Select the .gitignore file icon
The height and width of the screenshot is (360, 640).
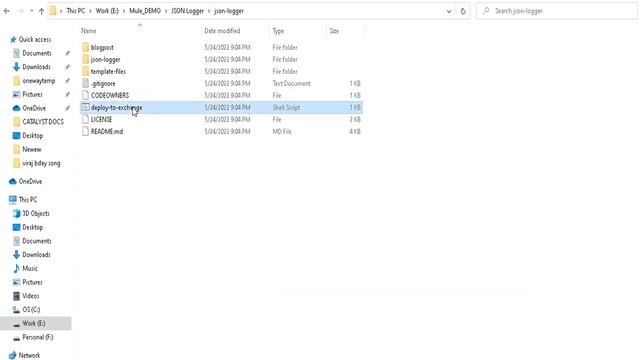point(85,83)
